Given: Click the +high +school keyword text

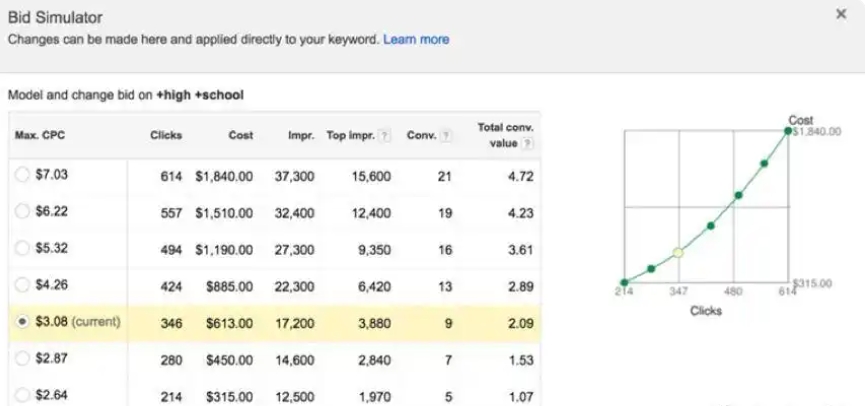Looking at the screenshot, I should click(x=200, y=95).
